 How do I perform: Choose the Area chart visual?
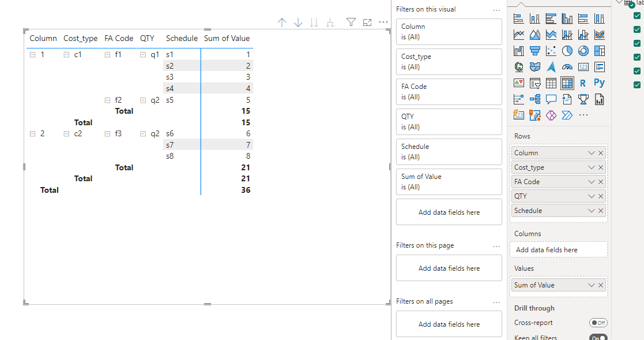[x=535, y=35]
